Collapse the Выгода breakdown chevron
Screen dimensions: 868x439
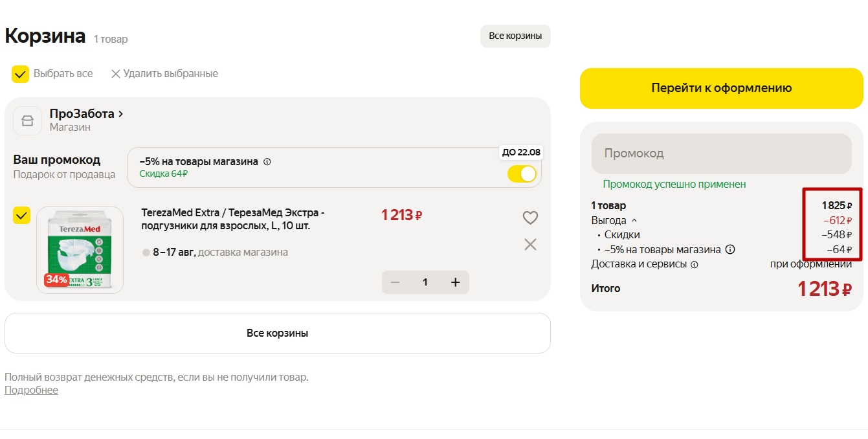[x=634, y=221]
